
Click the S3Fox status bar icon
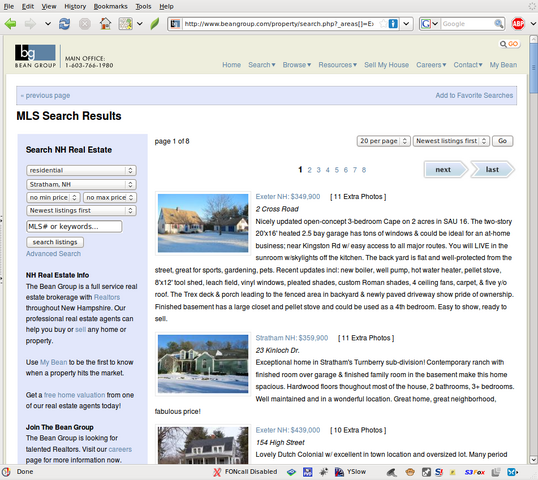tap(475, 472)
